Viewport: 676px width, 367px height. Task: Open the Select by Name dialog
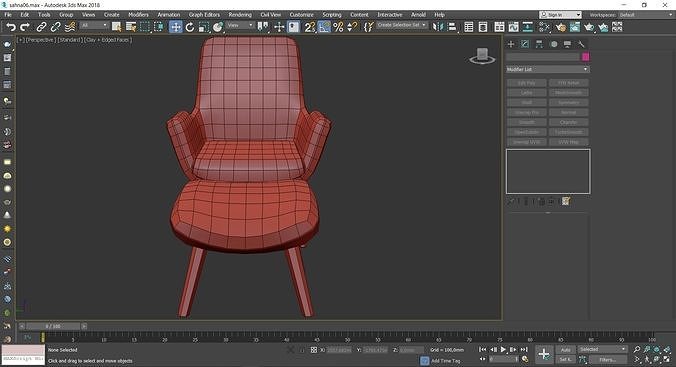point(131,27)
